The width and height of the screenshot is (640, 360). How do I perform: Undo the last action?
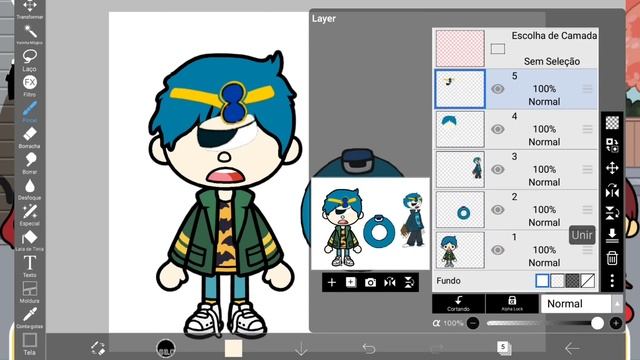click(x=369, y=349)
